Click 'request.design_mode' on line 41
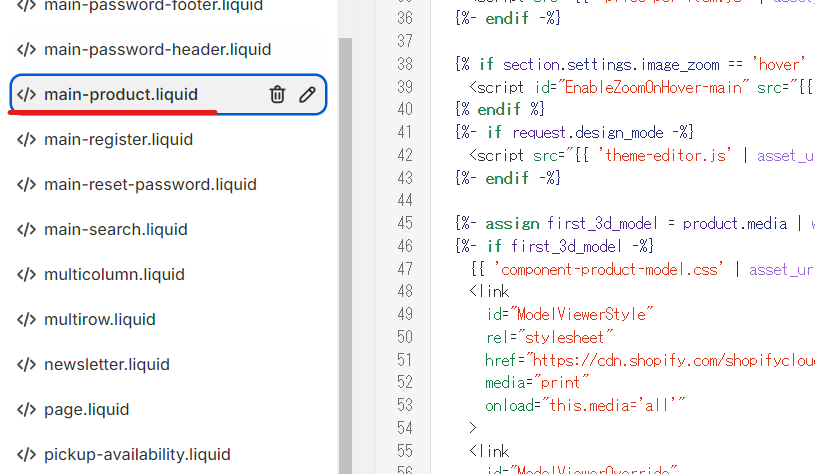The height and width of the screenshot is (474, 815). (x=588, y=133)
